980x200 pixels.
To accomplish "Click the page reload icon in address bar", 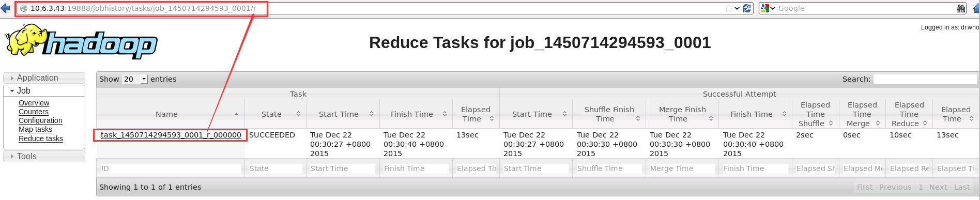I will (747, 8).
